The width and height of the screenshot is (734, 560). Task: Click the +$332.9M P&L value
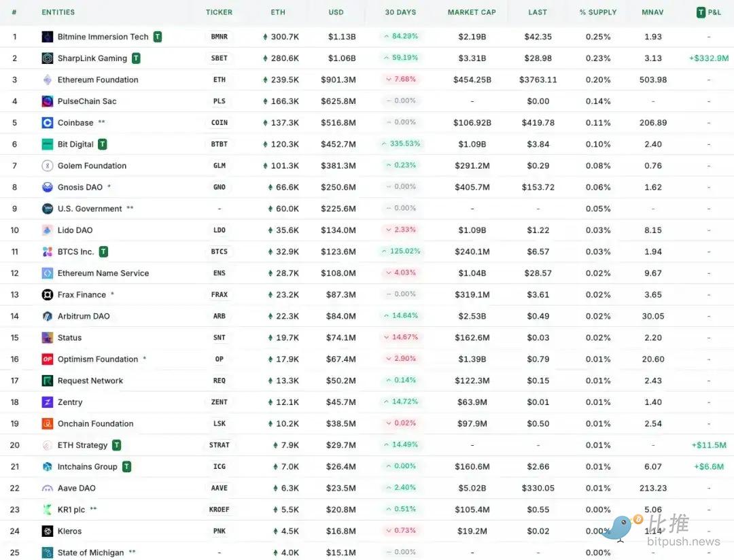coord(709,58)
